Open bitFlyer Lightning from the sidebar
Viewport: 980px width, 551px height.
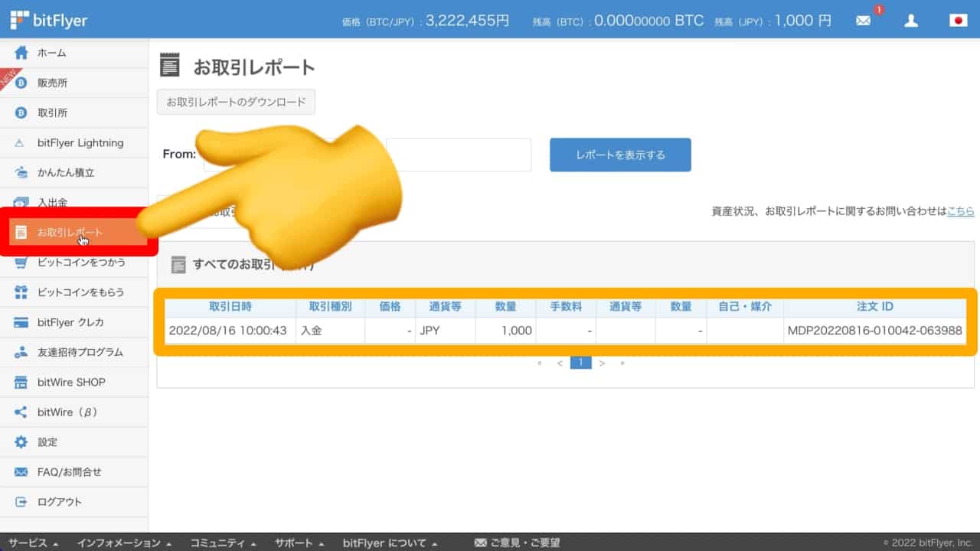pos(73,142)
